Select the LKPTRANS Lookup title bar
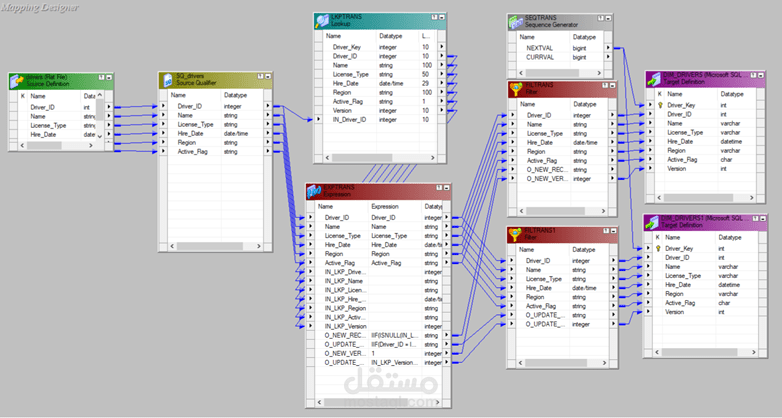 coord(380,20)
